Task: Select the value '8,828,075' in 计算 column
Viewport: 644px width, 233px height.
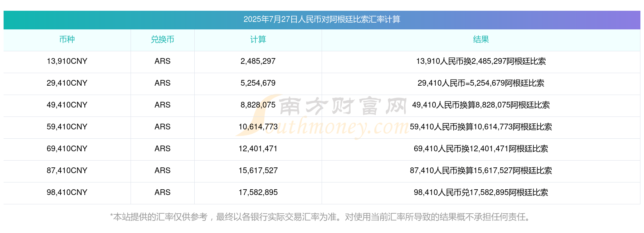Action: coord(258,105)
